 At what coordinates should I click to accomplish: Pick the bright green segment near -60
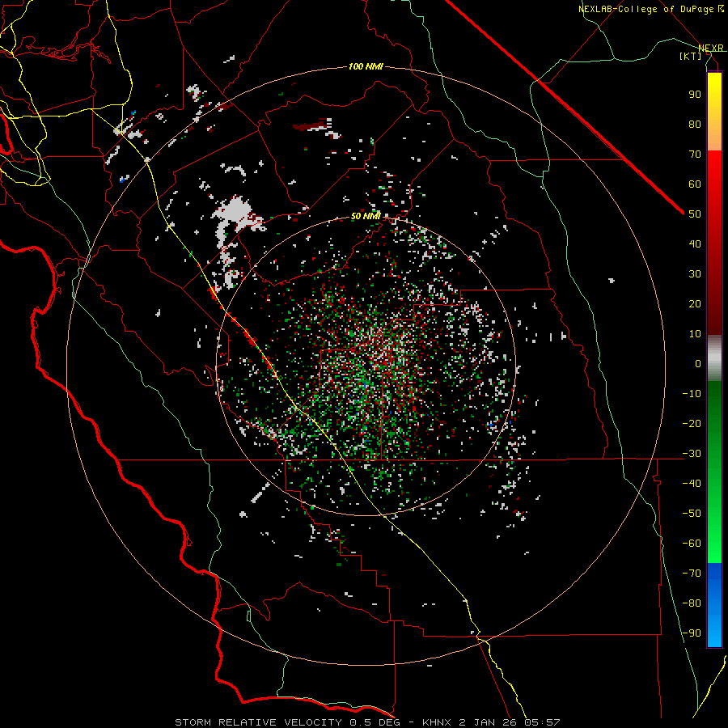tap(714, 539)
